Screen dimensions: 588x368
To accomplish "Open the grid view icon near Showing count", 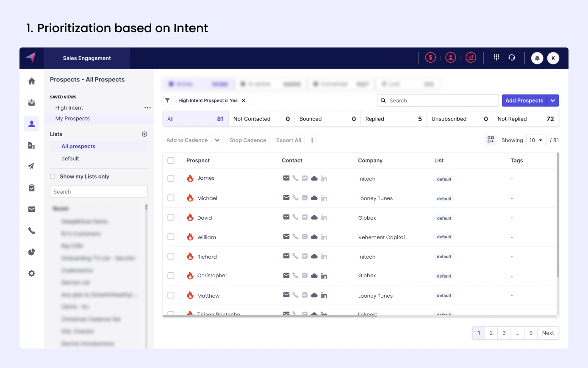I will point(491,139).
